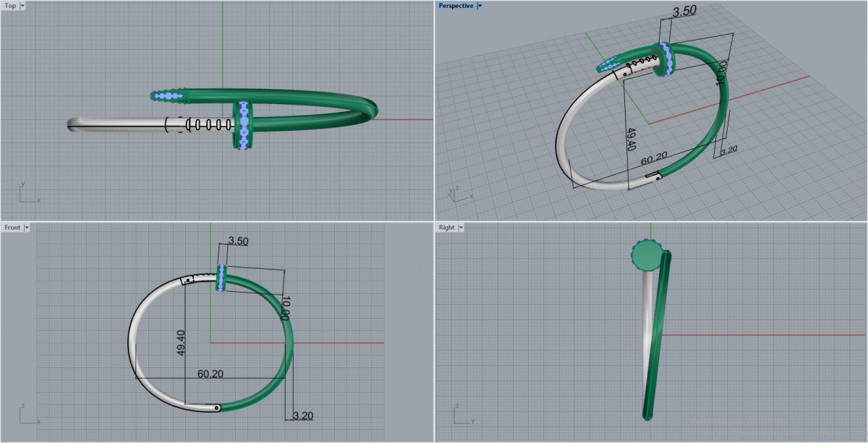Select the gem-studded nail tip in Top view
The width and height of the screenshot is (868, 443).
[168, 95]
